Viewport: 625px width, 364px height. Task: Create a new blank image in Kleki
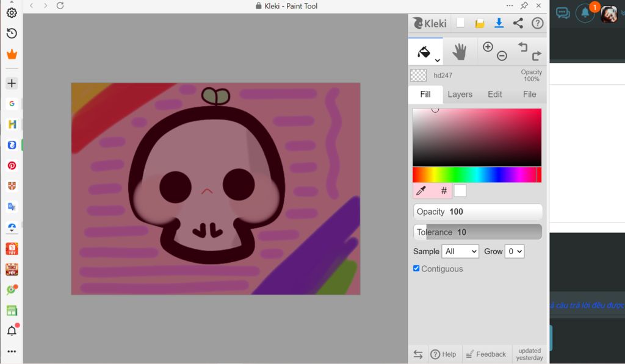click(x=460, y=23)
